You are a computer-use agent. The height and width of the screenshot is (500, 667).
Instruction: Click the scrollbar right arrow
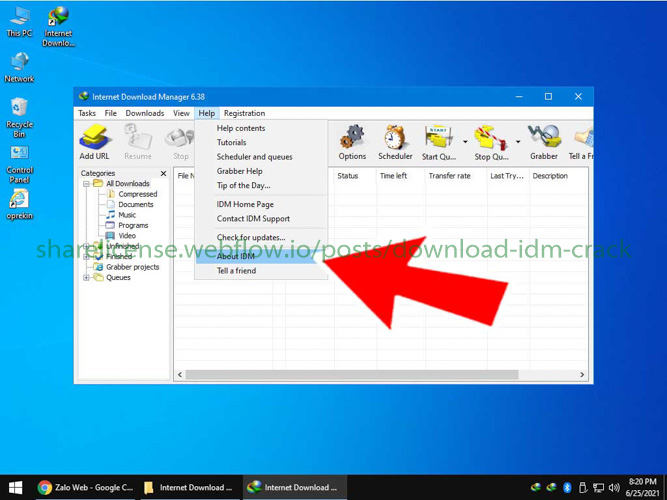[582, 374]
